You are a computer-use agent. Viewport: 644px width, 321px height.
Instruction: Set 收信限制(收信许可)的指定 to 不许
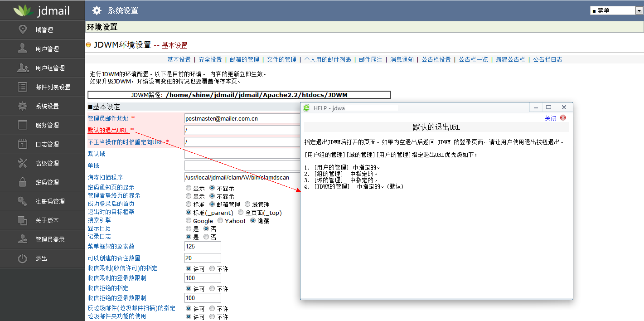pos(212,268)
